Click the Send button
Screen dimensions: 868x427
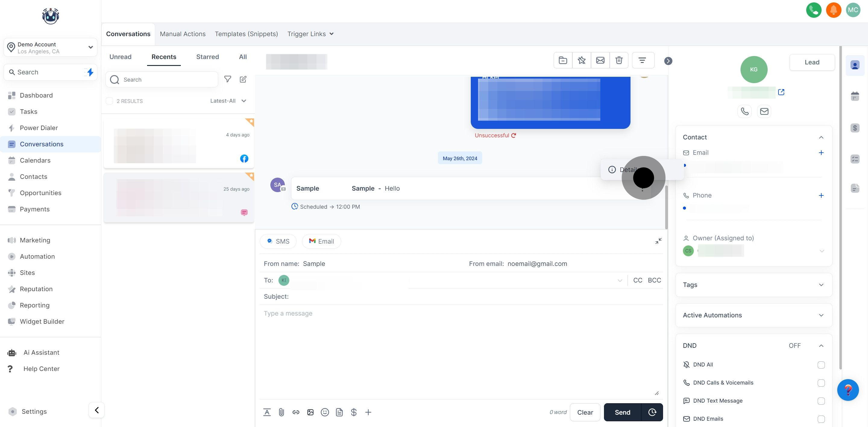(622, 412)
